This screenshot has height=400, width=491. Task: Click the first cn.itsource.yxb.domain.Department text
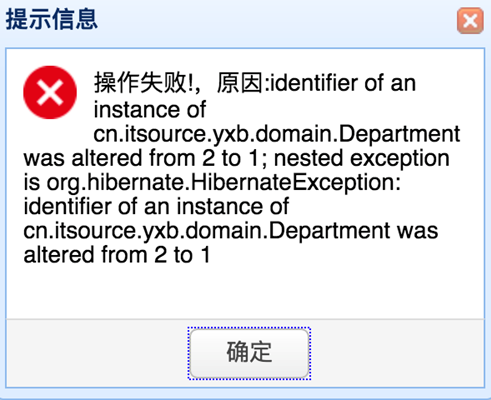click(x=277, y=134)
